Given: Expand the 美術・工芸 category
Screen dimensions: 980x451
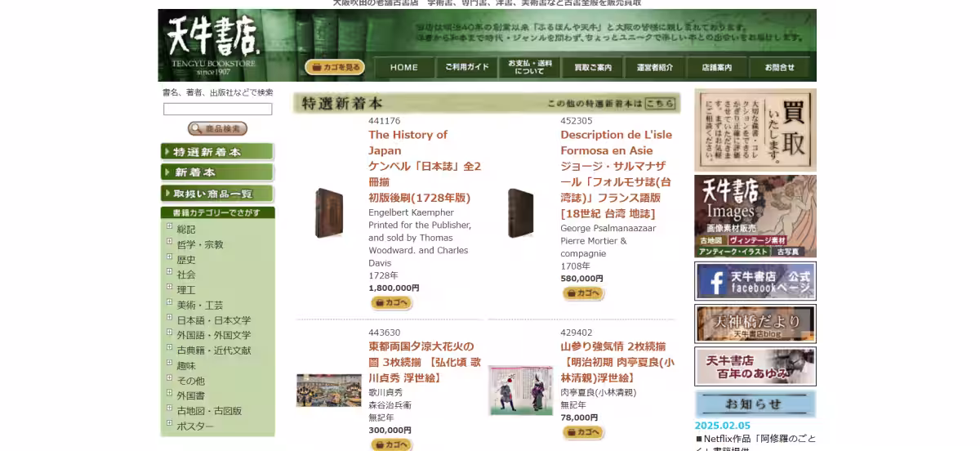Looking at the screenshot, I should [x=170, y=303].
